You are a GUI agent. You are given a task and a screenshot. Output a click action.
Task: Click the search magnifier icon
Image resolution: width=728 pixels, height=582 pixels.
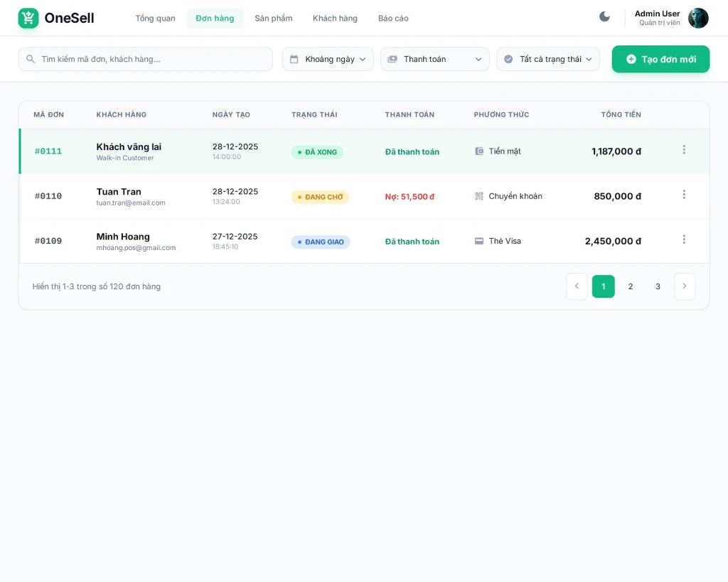[x=31, y=59]
